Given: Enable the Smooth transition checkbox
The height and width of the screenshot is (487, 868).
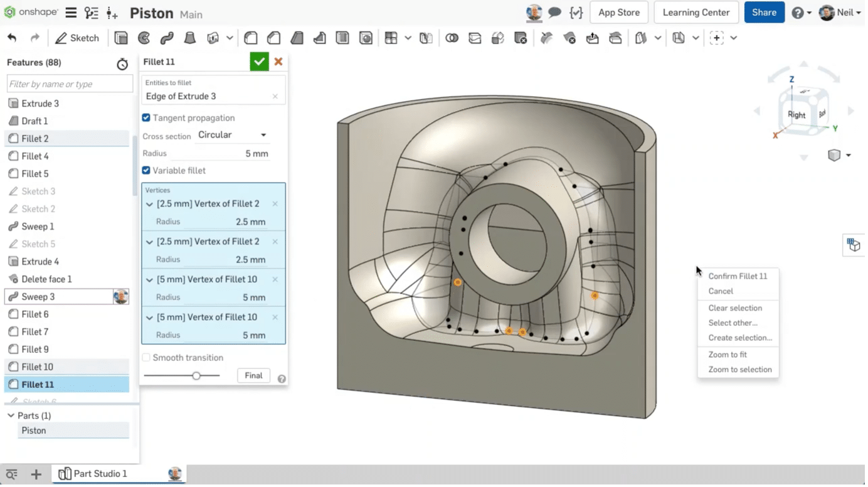Looking at the screenshot, I should [x=146, y=357].
